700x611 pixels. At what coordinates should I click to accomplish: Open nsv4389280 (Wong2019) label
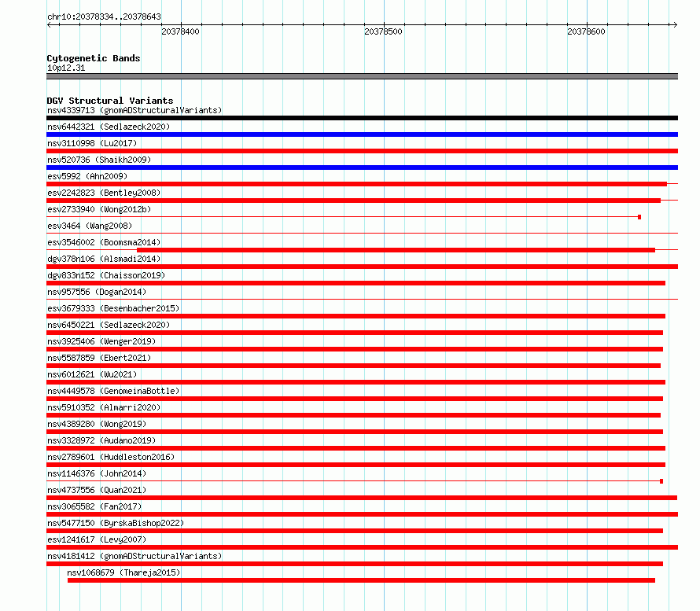point(97,424)
